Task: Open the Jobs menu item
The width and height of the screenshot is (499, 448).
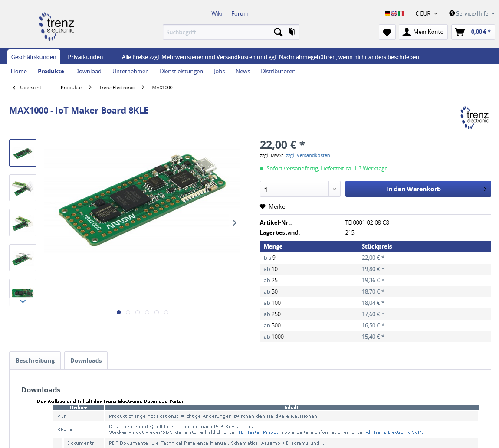Action: pos(219,71)
